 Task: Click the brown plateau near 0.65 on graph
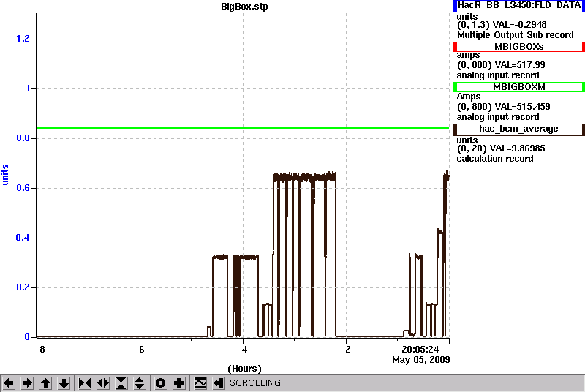coord(304,177)
